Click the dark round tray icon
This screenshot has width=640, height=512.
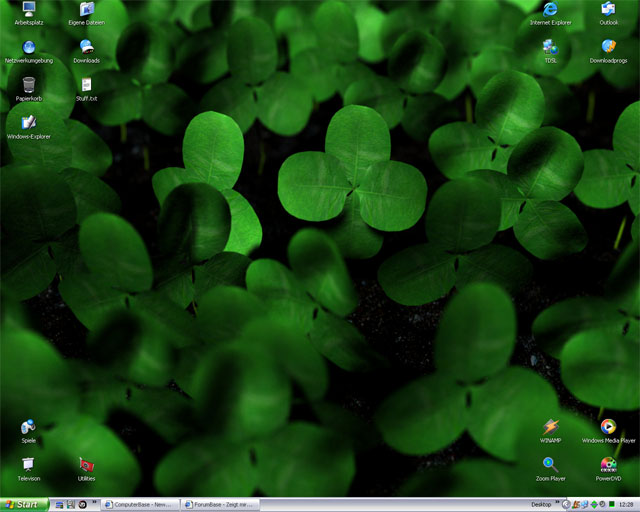602,505
